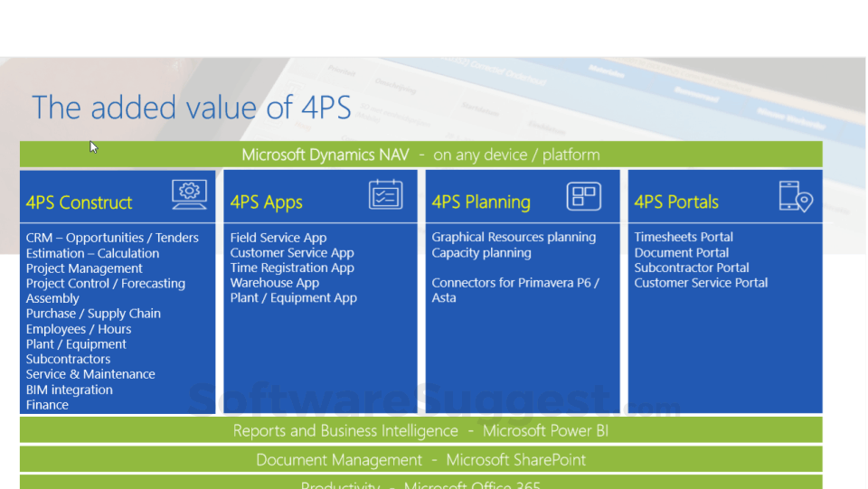Click 'Customer Service Portal' line
Image resolution: width=868 pixels, height=489 pixels.
(701, 283)
